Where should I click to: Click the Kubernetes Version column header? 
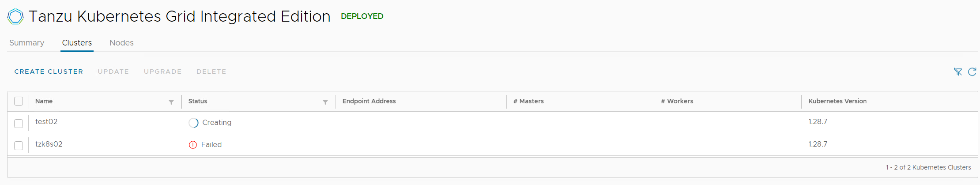click(x=837, y=101)
